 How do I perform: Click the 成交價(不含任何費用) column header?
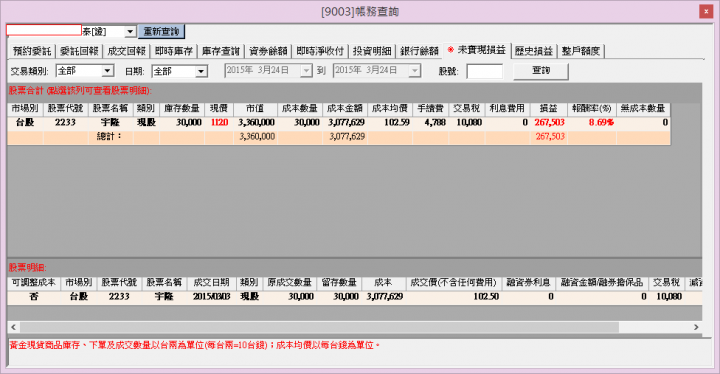(453, 283)
